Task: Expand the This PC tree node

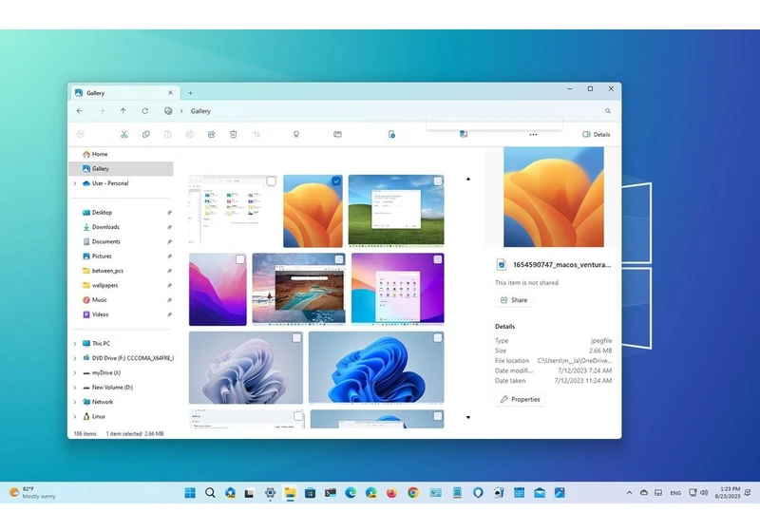Action: (75, 344)
